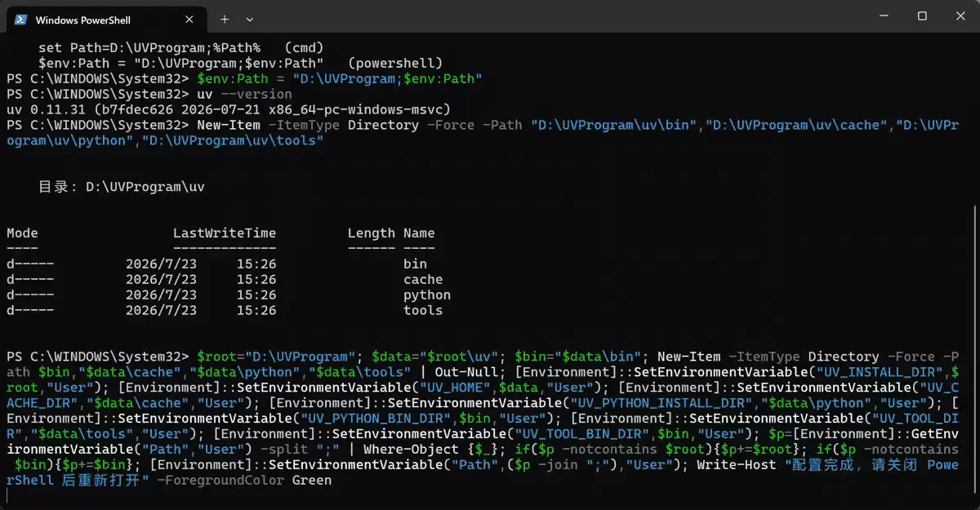The height and width of the screenshot is (510, 980).
Task: Open the new tab profile dropdown
Action: point(250,19)
